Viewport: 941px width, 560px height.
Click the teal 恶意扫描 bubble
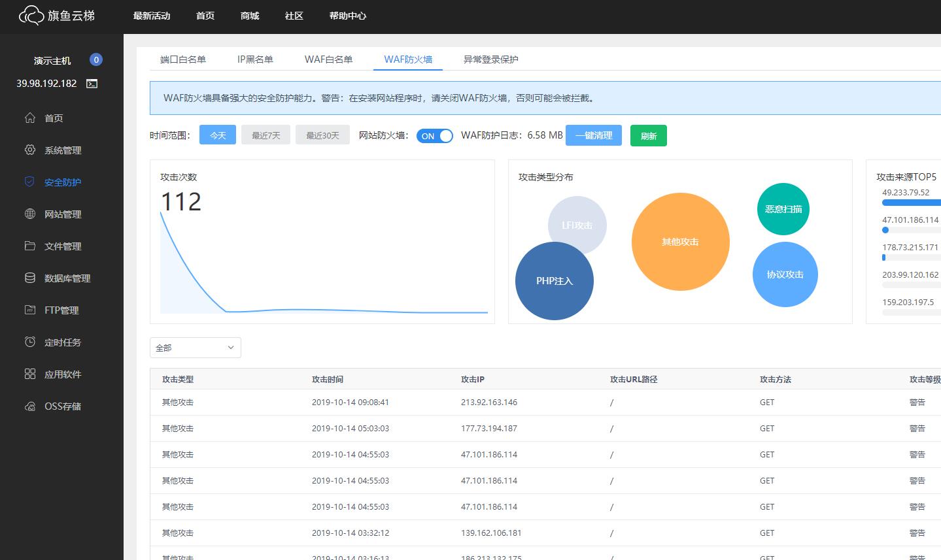pos(783,209)
